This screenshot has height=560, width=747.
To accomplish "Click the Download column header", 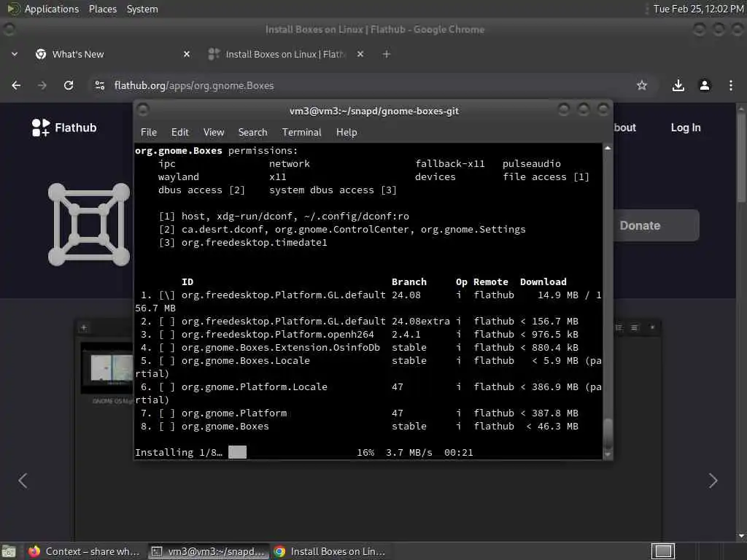I will pyautogui.click(x=543, y=282).
